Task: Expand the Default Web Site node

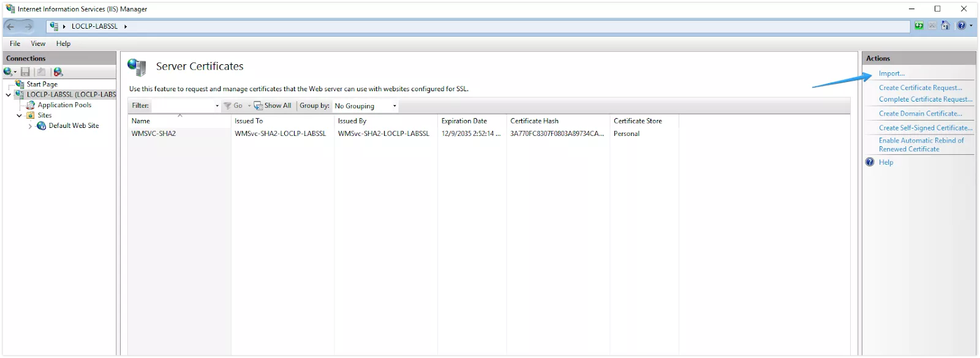Action: coord(30,126)
